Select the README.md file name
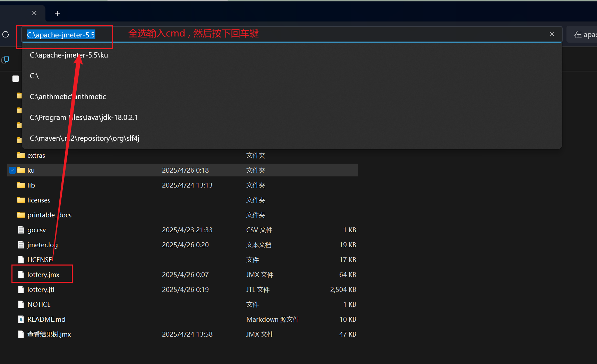This screenshot has height=364, width=597. pyautogui.click(x=46, y=319)
